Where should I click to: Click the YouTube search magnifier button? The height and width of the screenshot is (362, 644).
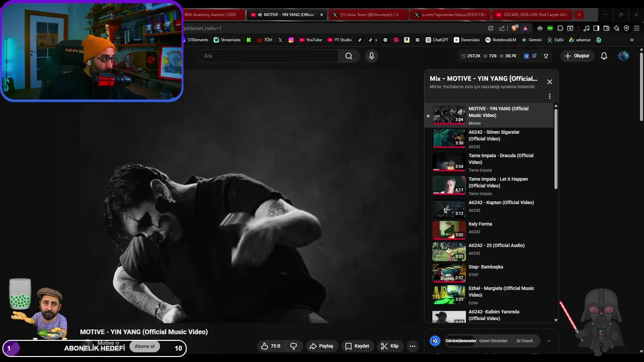[x=349, y=56]
